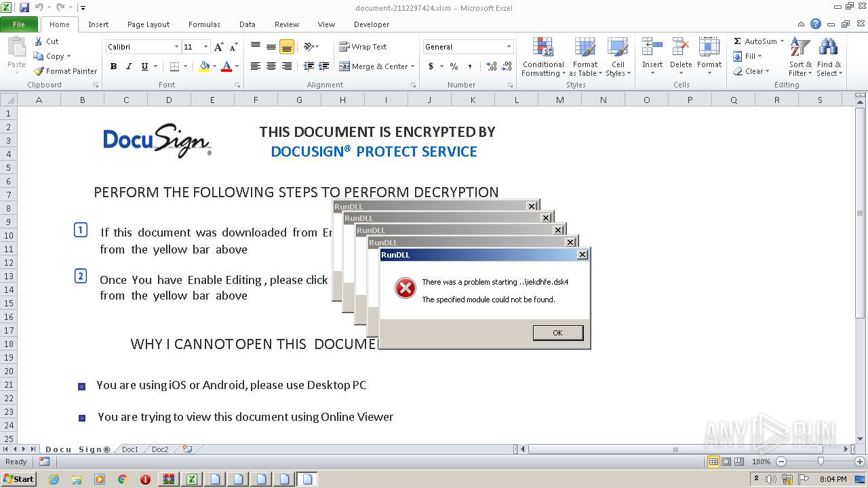This screenshot has height=488, width=868.
Task: Open the File tab
Action: pos(19,24)
